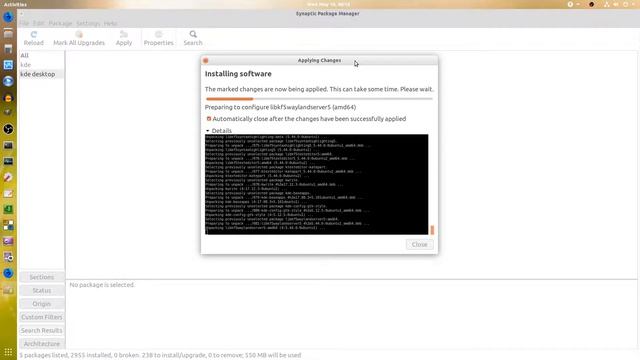Select the 'All' entry in the search list

[24, 56]
